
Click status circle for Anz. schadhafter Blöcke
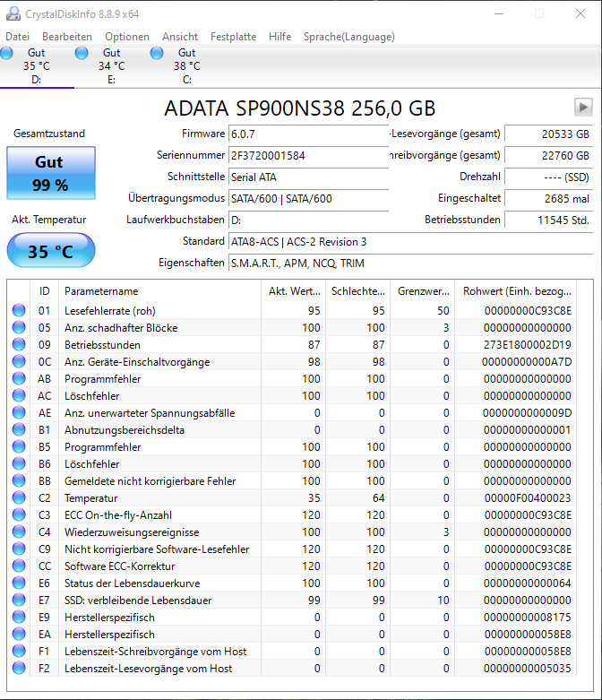point(19,327)
